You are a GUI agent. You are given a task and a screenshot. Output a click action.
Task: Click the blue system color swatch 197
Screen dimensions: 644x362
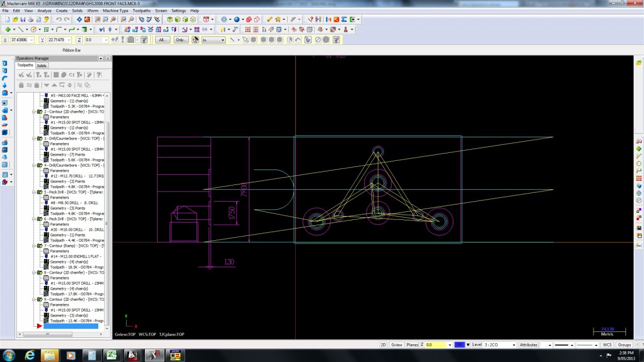(459, 345)
